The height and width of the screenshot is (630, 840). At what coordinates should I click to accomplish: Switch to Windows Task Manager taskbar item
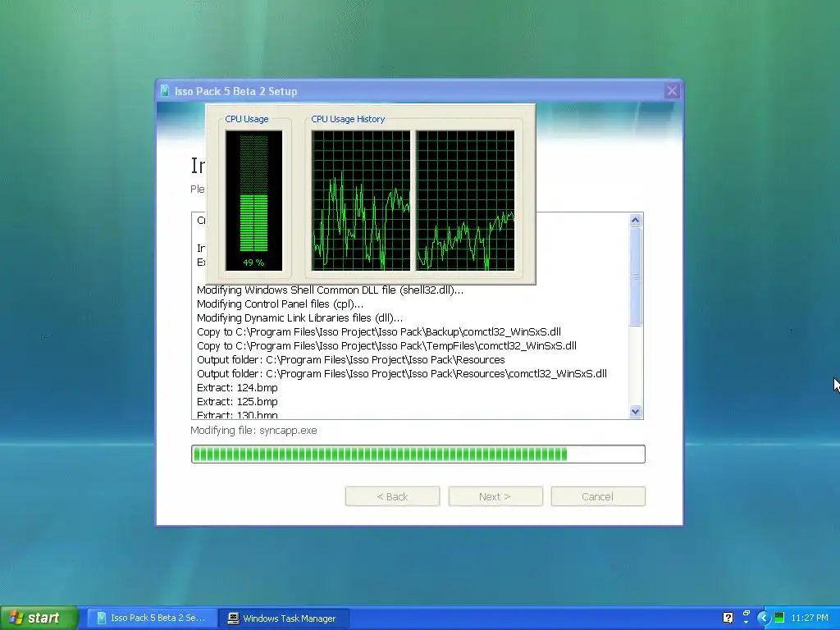(x=284, y=619)
